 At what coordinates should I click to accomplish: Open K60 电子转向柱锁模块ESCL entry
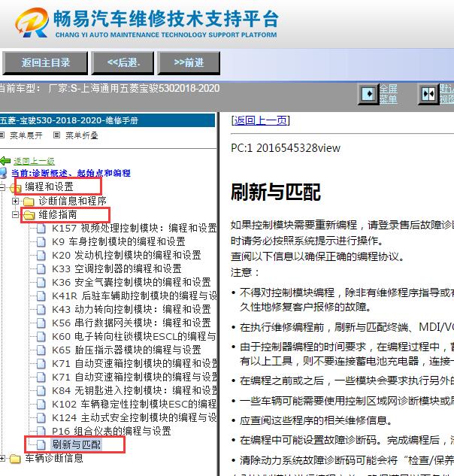coord(135,337)
